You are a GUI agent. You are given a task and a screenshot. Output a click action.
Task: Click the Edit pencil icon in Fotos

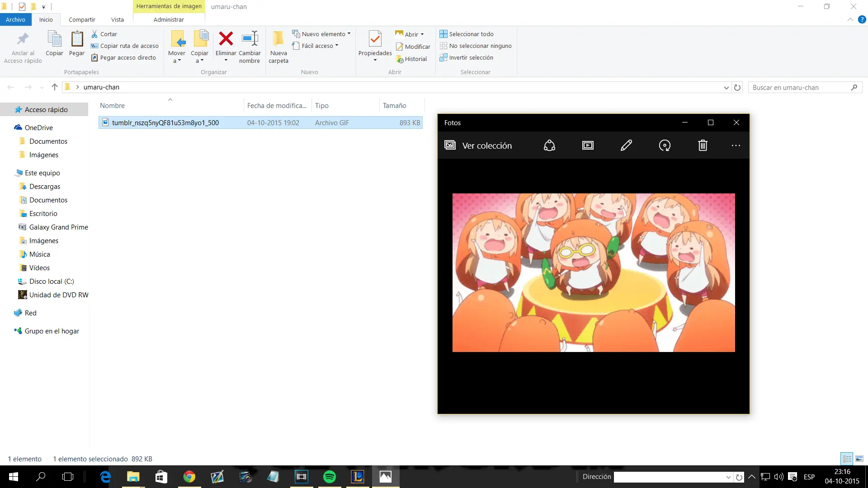626,145
